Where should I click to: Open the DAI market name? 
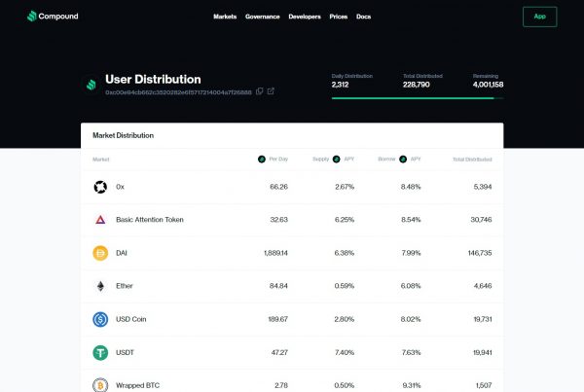click(122, 253)
